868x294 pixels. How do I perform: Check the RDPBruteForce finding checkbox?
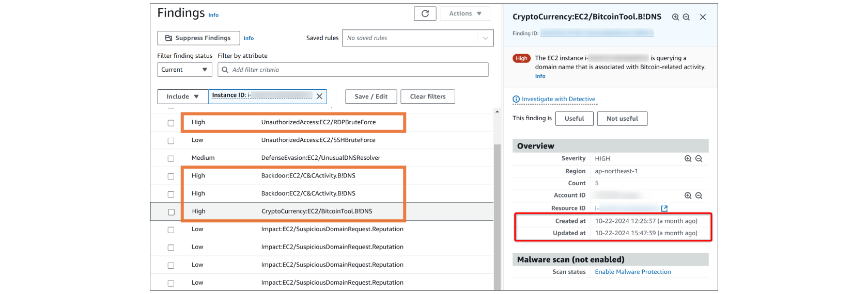pos(171,123)
